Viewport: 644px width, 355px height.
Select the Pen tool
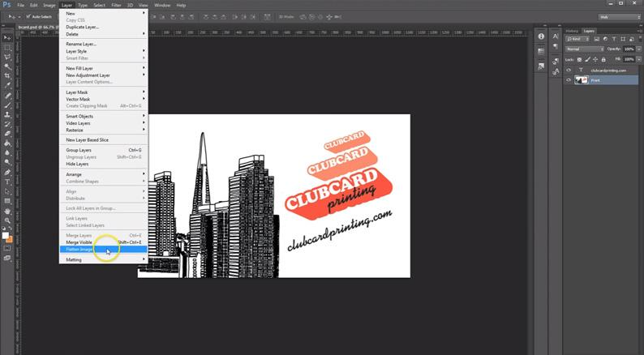pos(7,172)
